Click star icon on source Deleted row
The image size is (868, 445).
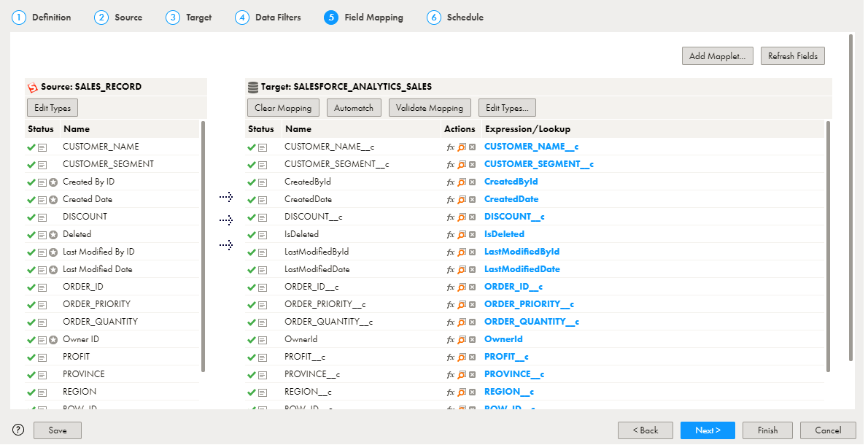[53, 235]
